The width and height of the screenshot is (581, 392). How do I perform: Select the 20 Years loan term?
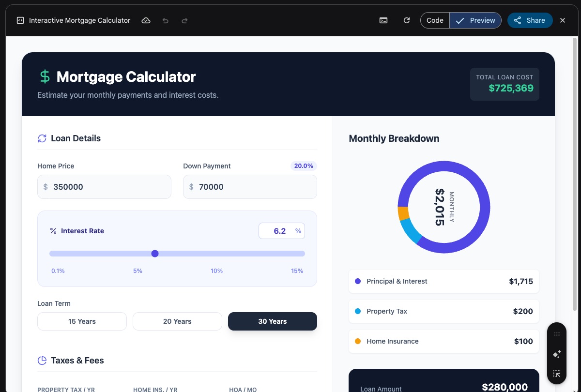[177, 321]
